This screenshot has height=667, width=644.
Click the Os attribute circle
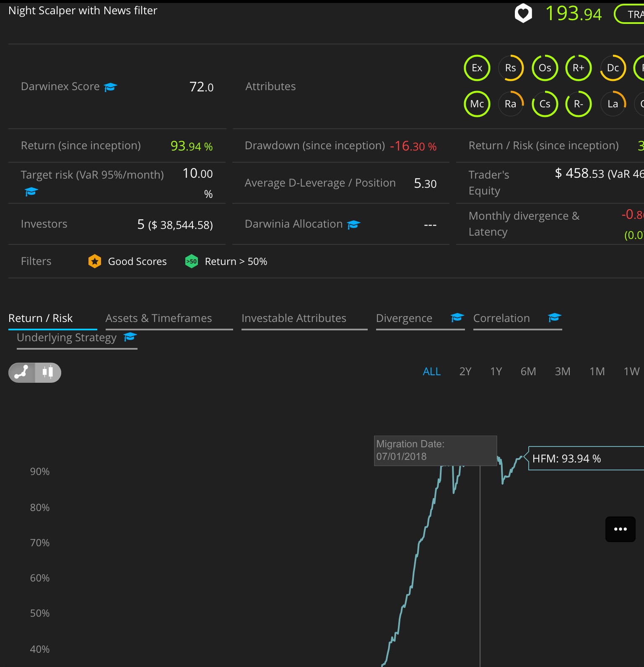(545, 68)
